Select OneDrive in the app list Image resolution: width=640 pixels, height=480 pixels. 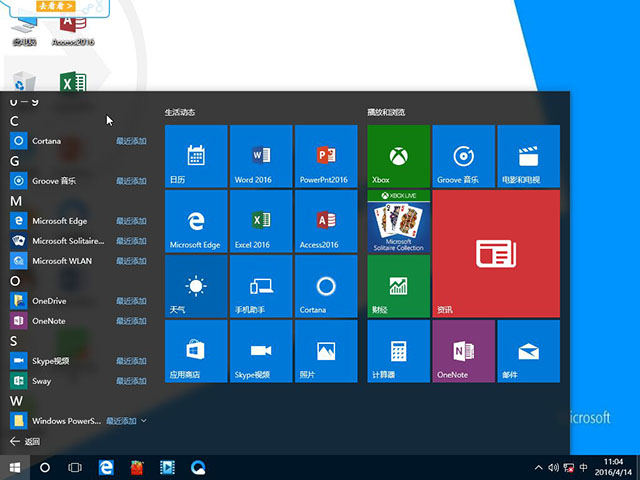[48, 301]
